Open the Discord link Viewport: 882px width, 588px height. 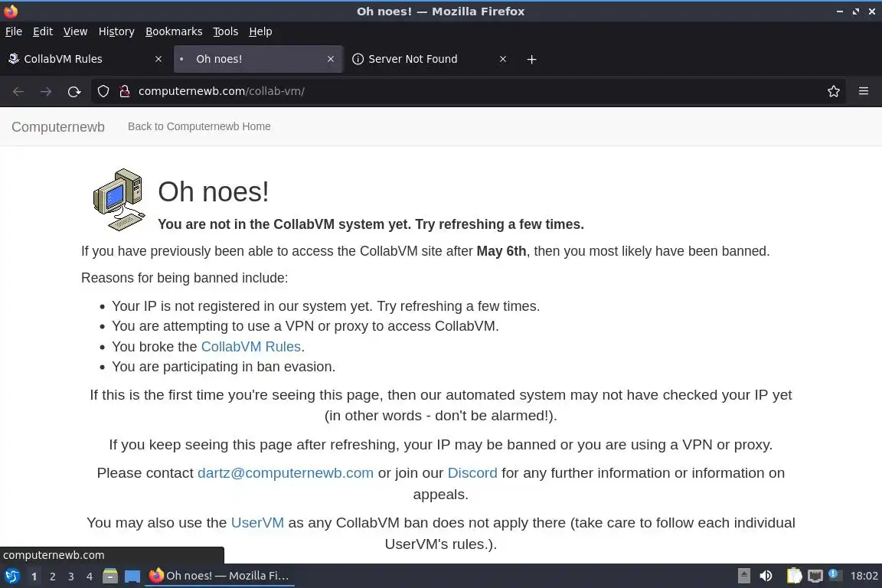(472, 473)
